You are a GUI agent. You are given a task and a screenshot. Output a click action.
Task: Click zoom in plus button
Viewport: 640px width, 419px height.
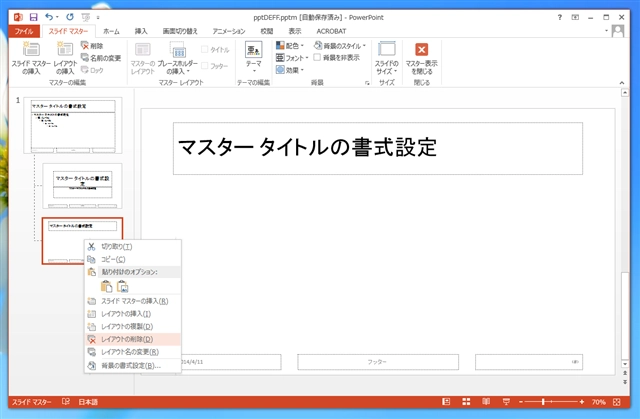click(582, 402)
